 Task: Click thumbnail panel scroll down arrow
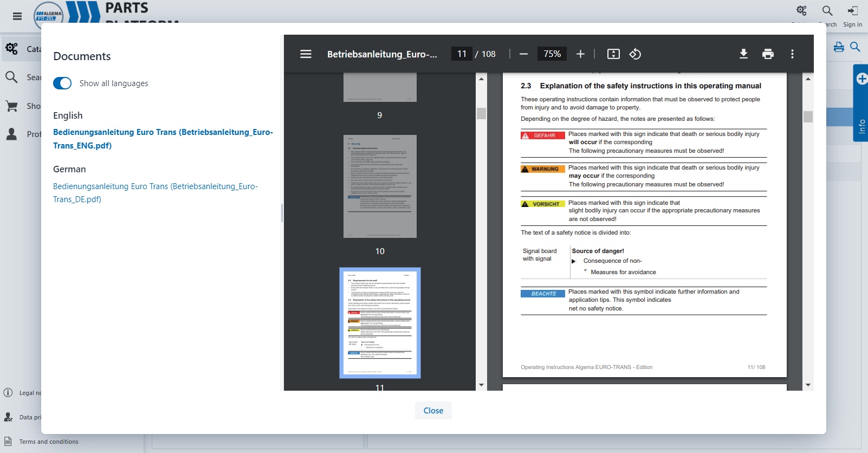click(481, 385)
